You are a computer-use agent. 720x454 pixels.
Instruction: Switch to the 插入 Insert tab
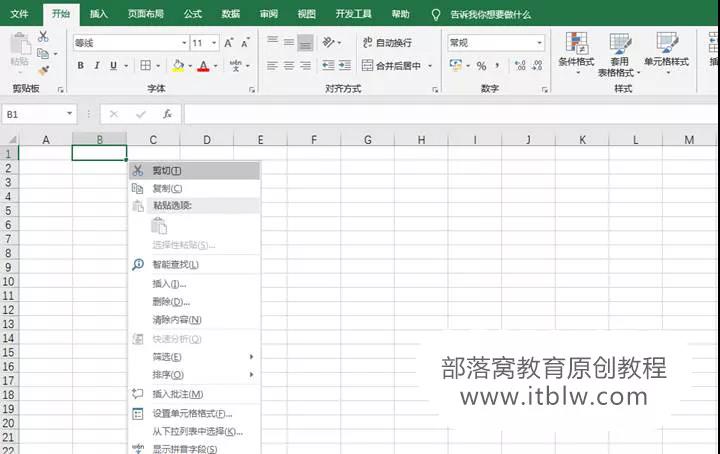(98, 14)
